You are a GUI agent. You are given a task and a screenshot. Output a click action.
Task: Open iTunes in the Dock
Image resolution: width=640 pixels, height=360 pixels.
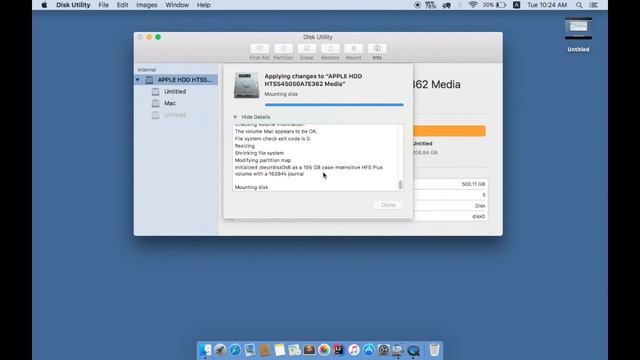click(354, 350)
